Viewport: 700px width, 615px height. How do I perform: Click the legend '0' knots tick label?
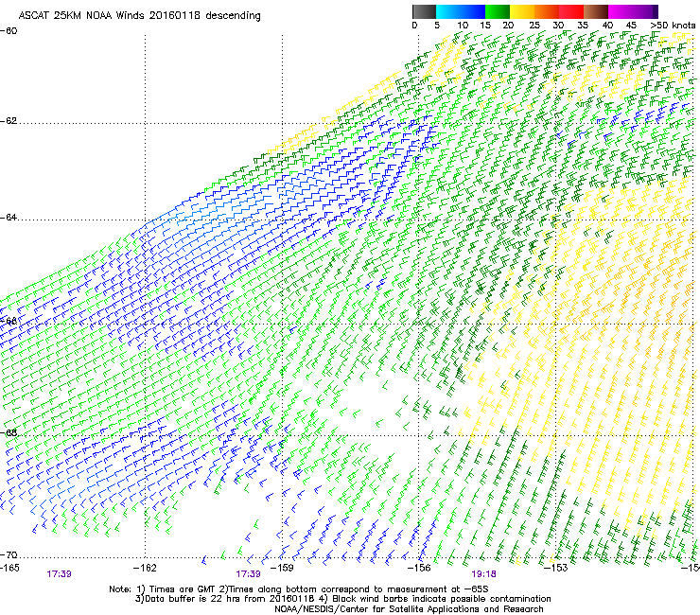coord(414,26)
